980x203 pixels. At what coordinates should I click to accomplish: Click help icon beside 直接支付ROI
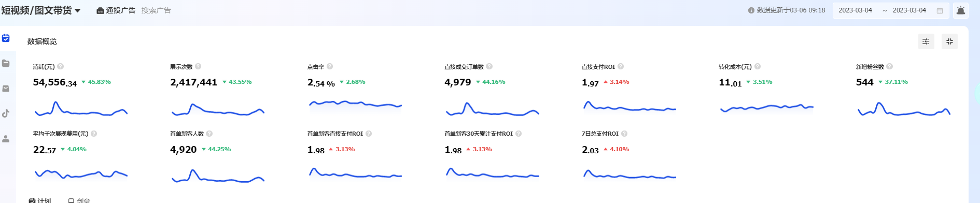621,66
